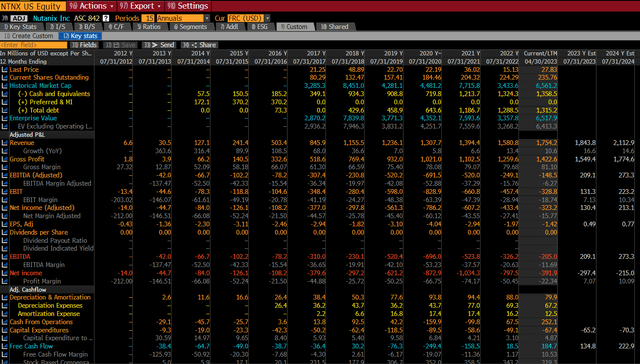The image size is (640, 364).
Task: Switch to the ESG tab
Action: [260, 27]
